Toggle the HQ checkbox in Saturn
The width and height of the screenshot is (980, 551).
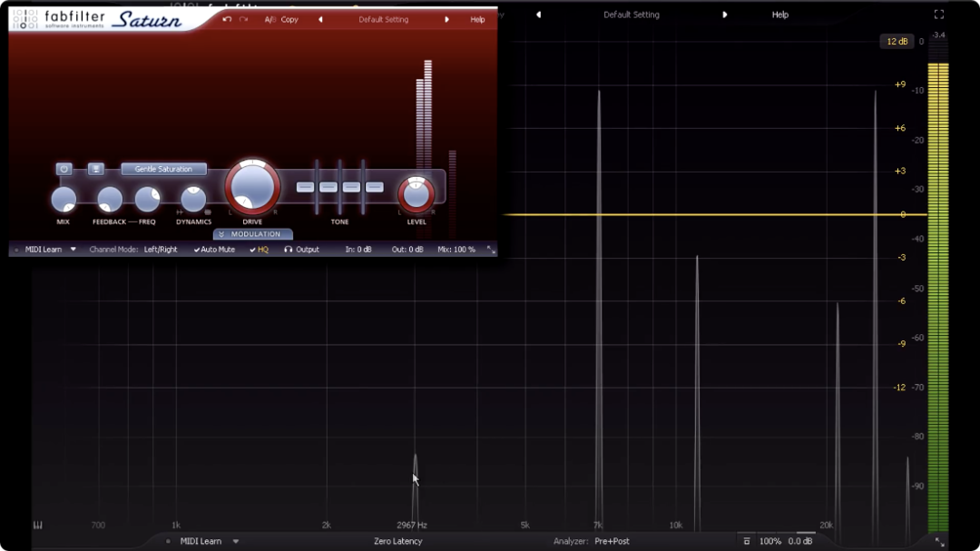pyautogui.click(x=259, y=250)
